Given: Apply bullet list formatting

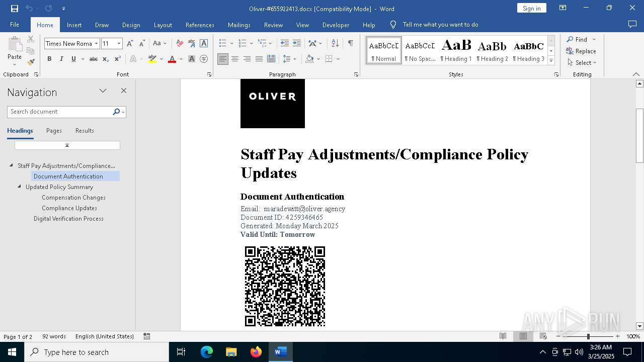Looking at the screenshot, I should tap(223, 44).
